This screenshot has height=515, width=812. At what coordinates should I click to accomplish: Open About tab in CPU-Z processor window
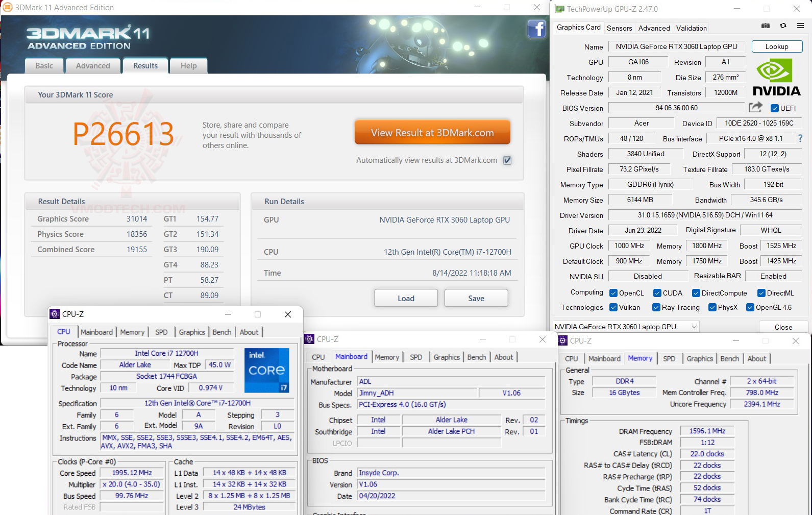(x=249, y=332)
